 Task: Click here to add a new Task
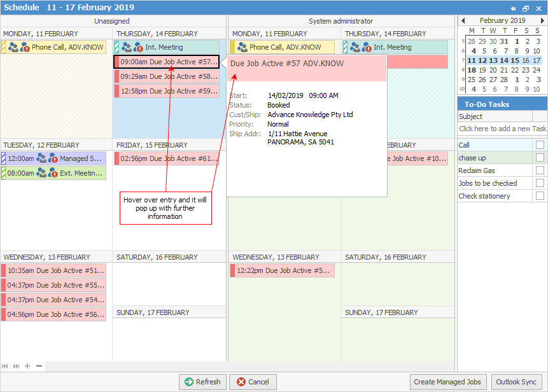click(502, 128)
